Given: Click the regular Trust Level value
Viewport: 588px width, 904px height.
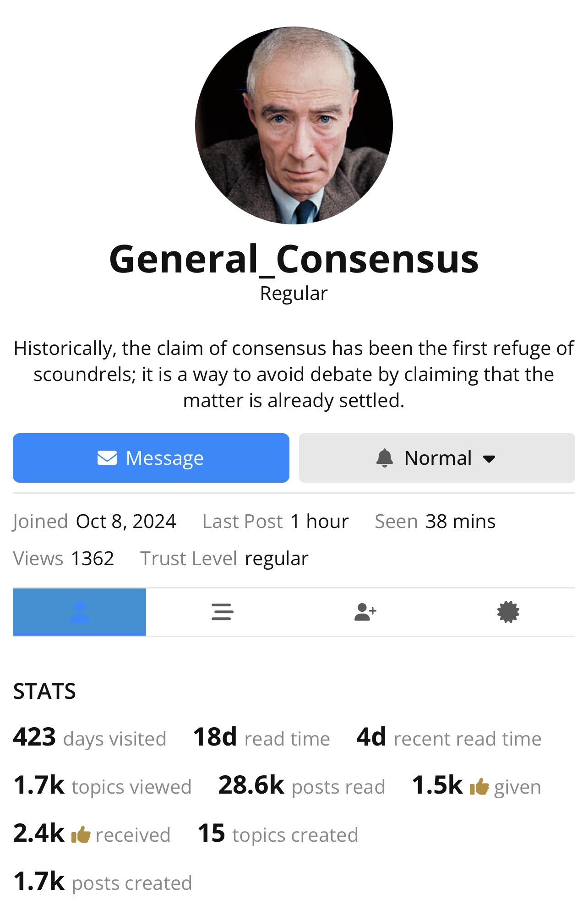Looking at the screenshot, I should (x=277, y=558).
